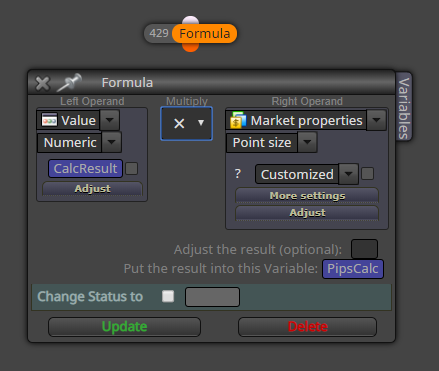Click the Value text in Left Operand
Viewport: 439px width, 371px height.
tap(78, 120)
